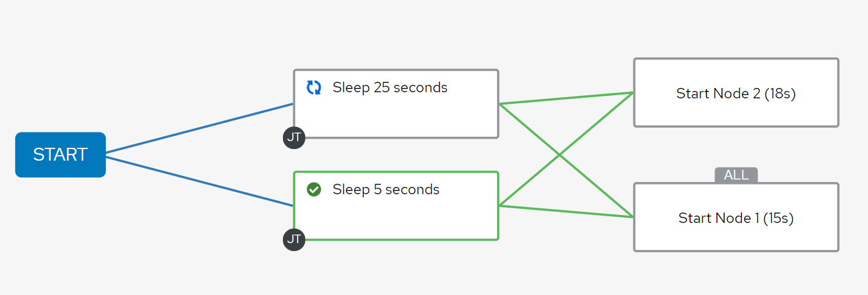868x295 pixels.
Task: Click the JT badge on Sleep 25 seconds node
Action: point(294,137)
